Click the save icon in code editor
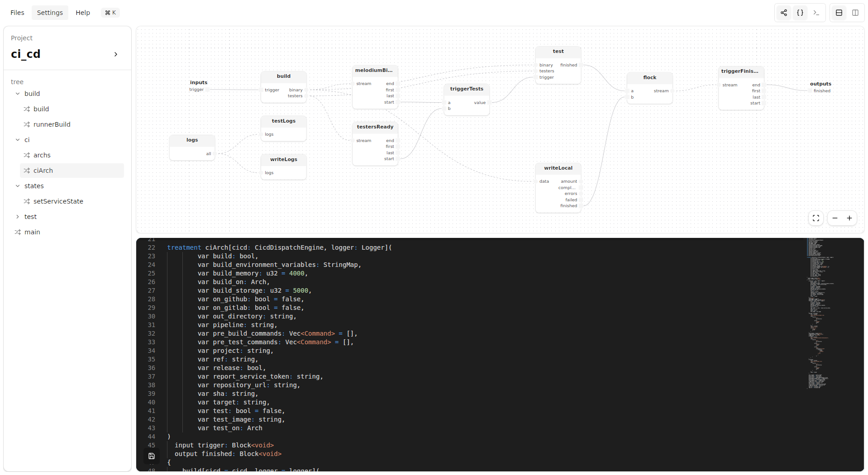The width and height of the screenshot is (868, 475). click(152, 456)
